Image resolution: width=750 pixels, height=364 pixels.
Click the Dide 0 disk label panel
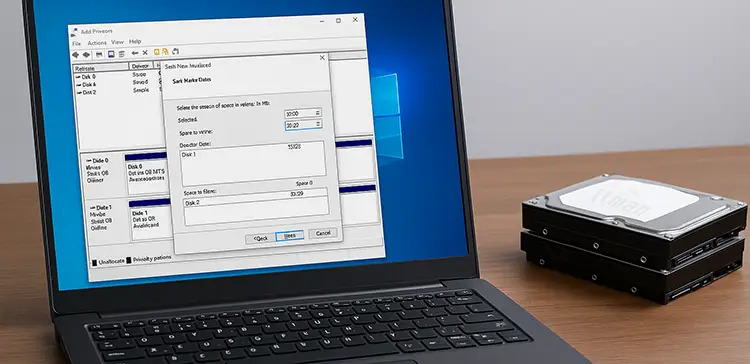(103, 174)
